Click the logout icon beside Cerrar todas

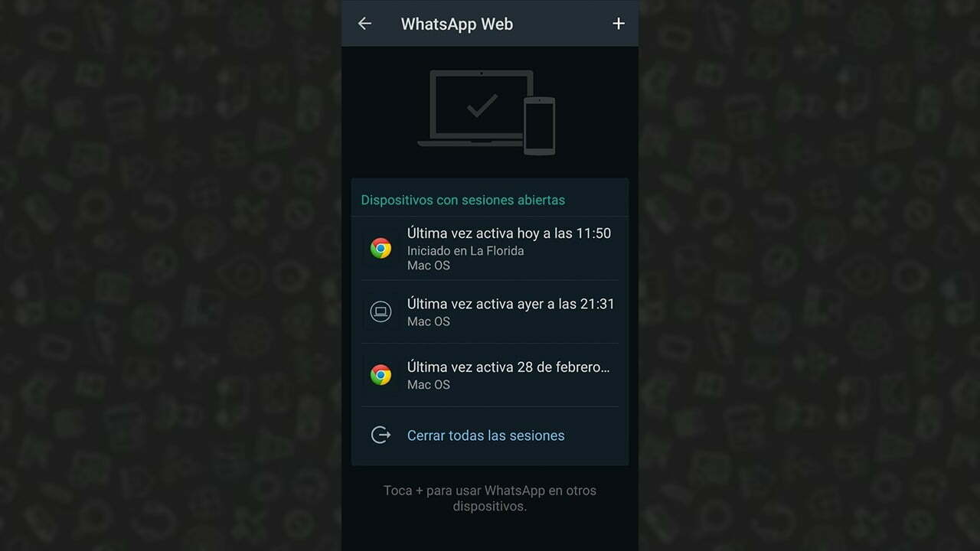pos(381,435)
